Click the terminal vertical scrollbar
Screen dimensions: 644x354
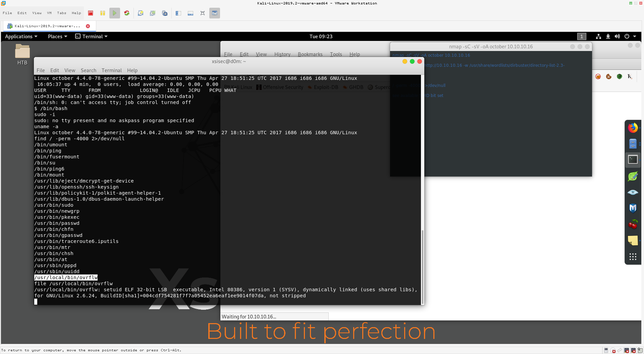[422, 267]
